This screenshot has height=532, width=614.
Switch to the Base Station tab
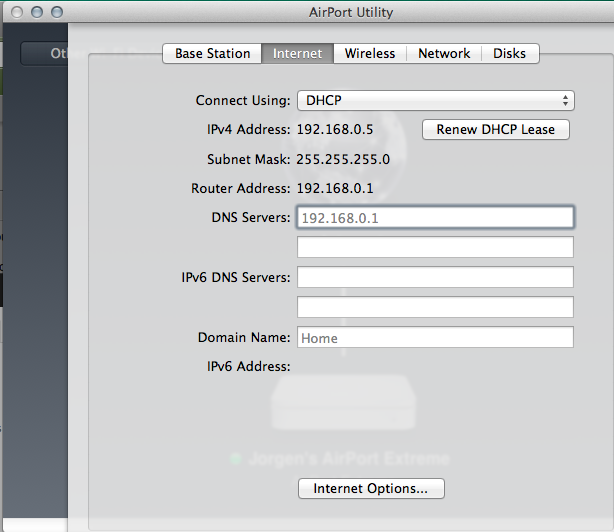click(x=212, y=53)
